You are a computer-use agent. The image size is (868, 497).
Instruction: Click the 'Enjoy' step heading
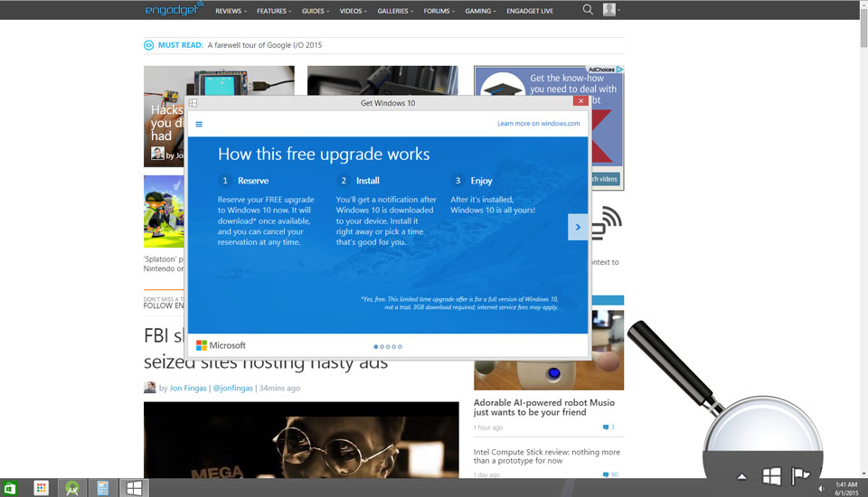[x=481, y=181]
